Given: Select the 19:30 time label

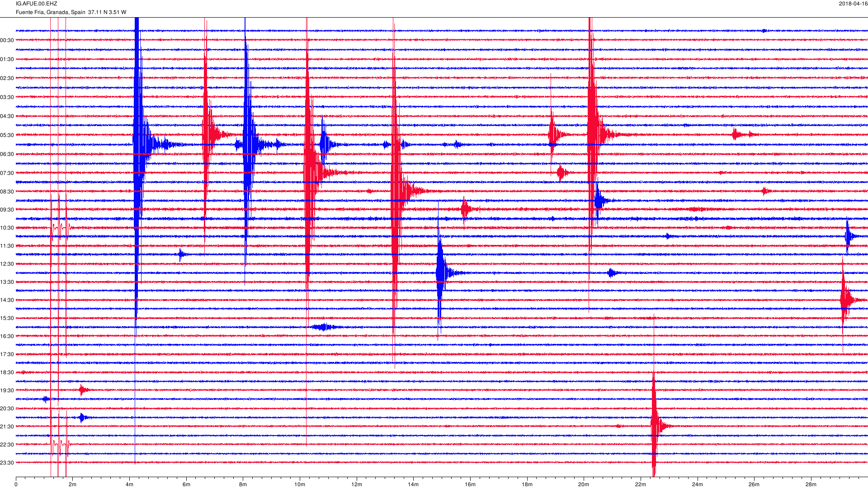Looking at the screenshot, I should pyautogui.click(x=7, y=390).
